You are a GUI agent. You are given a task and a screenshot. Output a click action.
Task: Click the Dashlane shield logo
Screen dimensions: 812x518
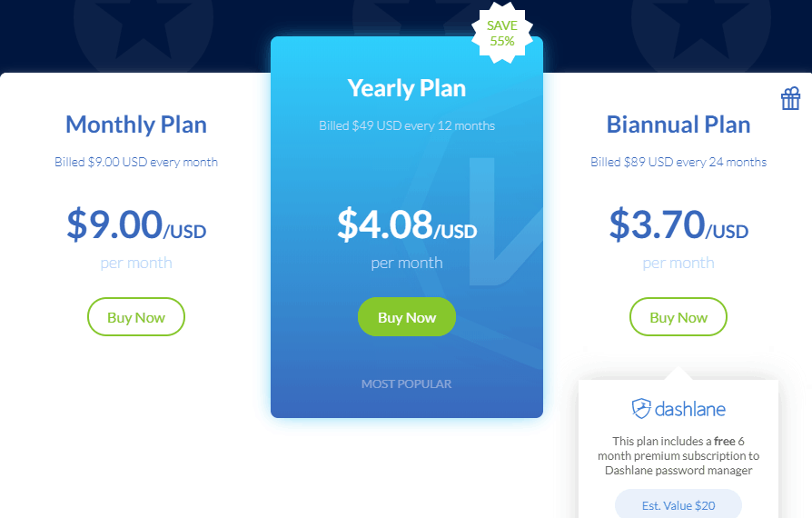pos(641,408)
